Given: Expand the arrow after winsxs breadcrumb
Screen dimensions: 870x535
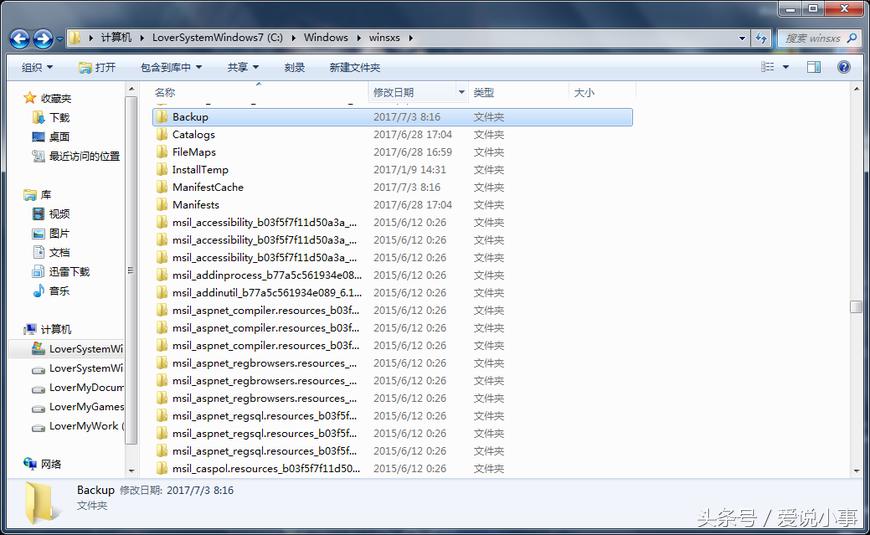Looking at the screenshot, I should [411, 38].
